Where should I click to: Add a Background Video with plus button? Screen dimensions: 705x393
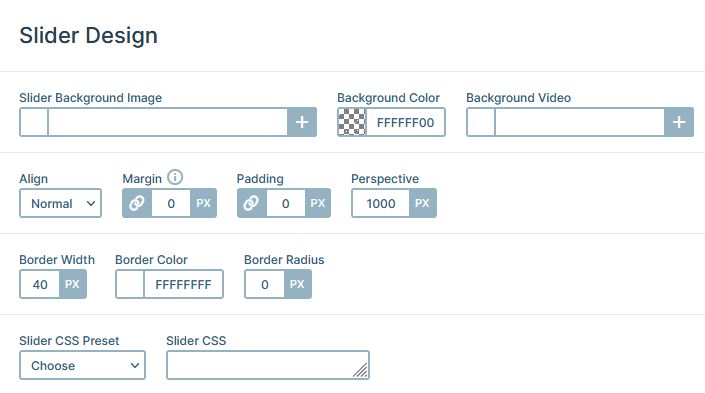click(x=679, y=122)
